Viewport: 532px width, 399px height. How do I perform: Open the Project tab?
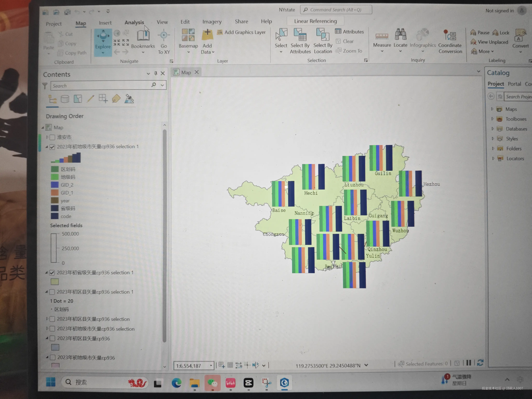[x=54, y=24]
